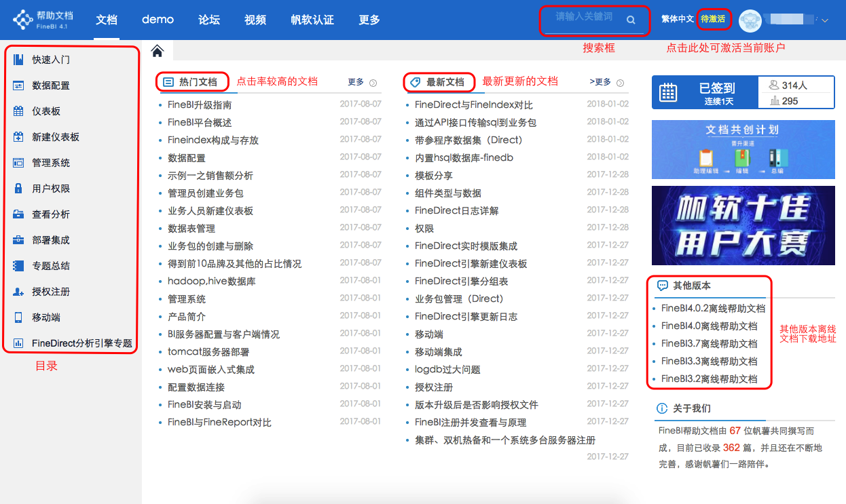Screen dimensions: 846x504
Task: Open the 文档共创计划 banner
Action: coord(743,149)
